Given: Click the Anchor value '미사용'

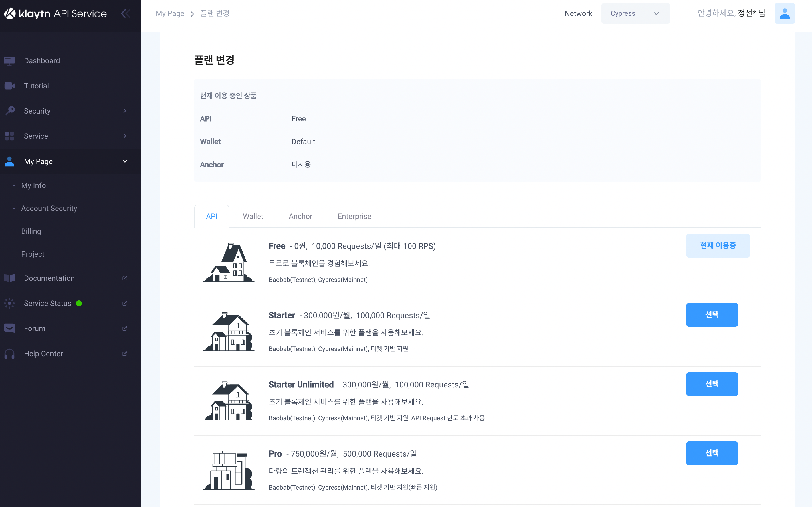Looking at the screenshot, I should (x=301, y=164).
